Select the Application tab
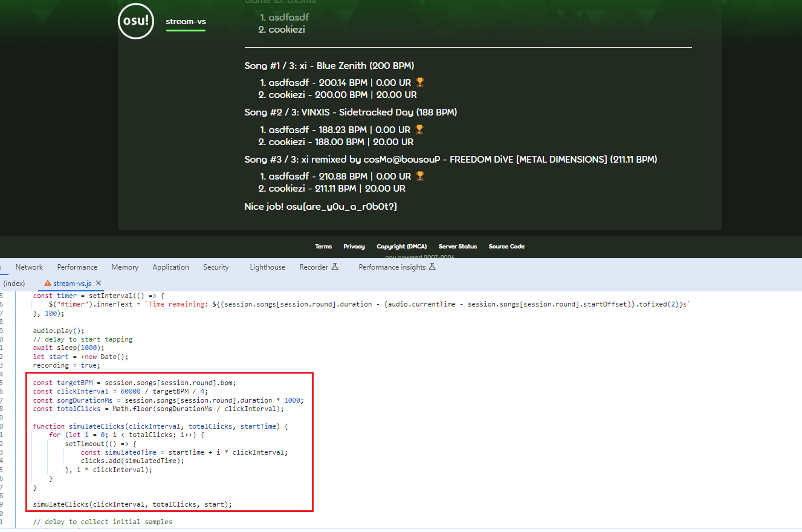The height and width of the screenshot is (532, 802). (170, 267)
